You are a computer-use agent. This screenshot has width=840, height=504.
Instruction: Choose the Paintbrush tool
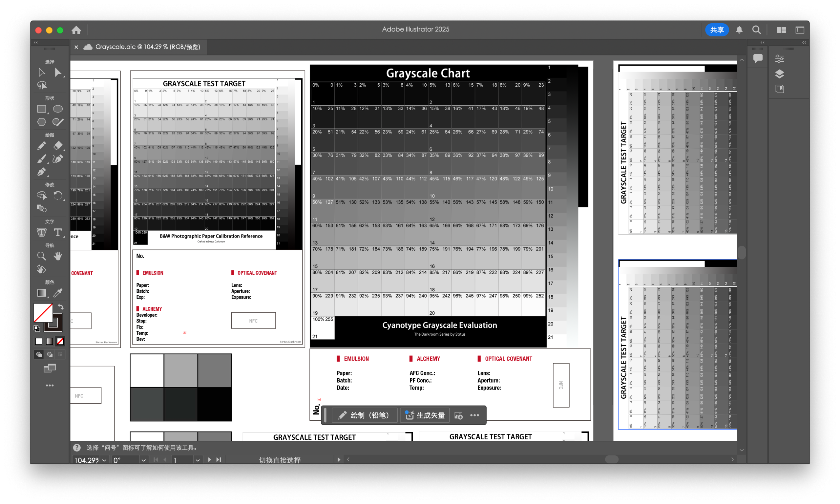tap(41, 159)
